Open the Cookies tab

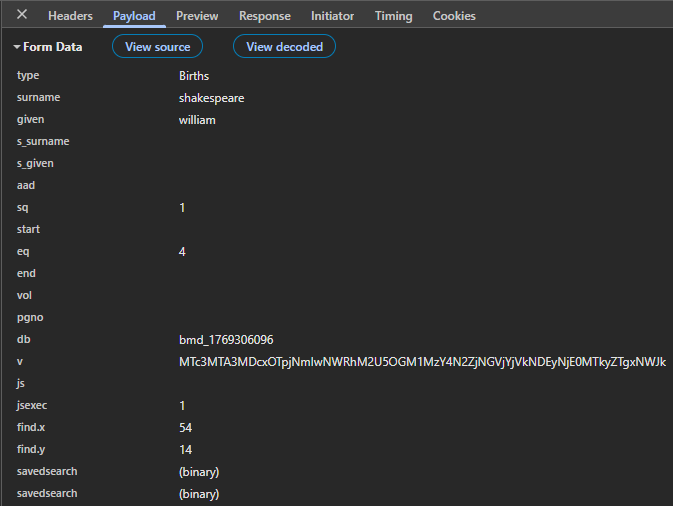coord(454,16)
